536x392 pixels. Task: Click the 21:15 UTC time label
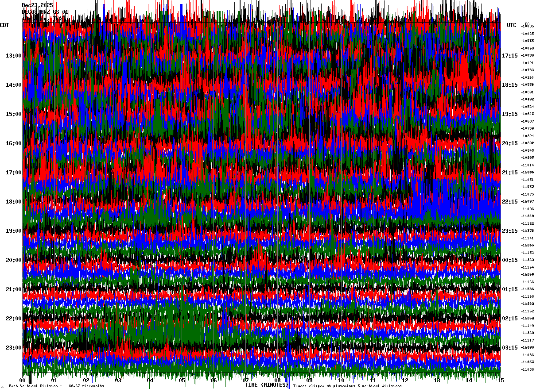pyautogui.click(x=510, y=173)
